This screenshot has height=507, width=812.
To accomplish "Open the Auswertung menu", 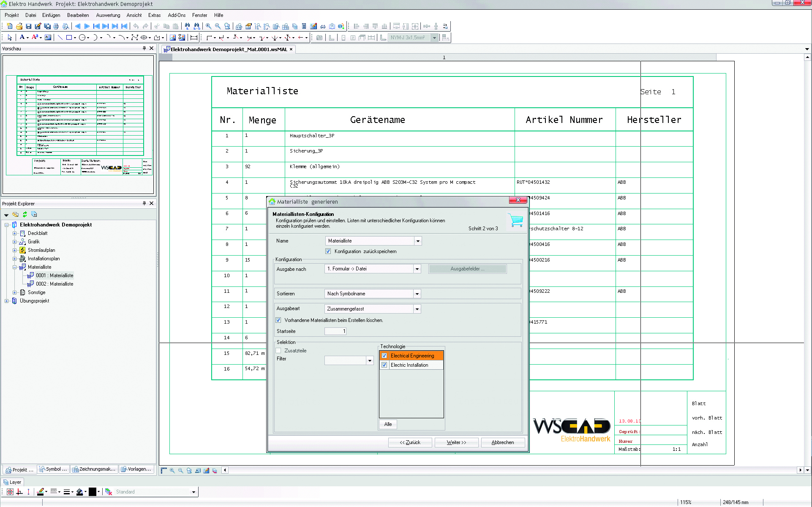I will 108,15.
